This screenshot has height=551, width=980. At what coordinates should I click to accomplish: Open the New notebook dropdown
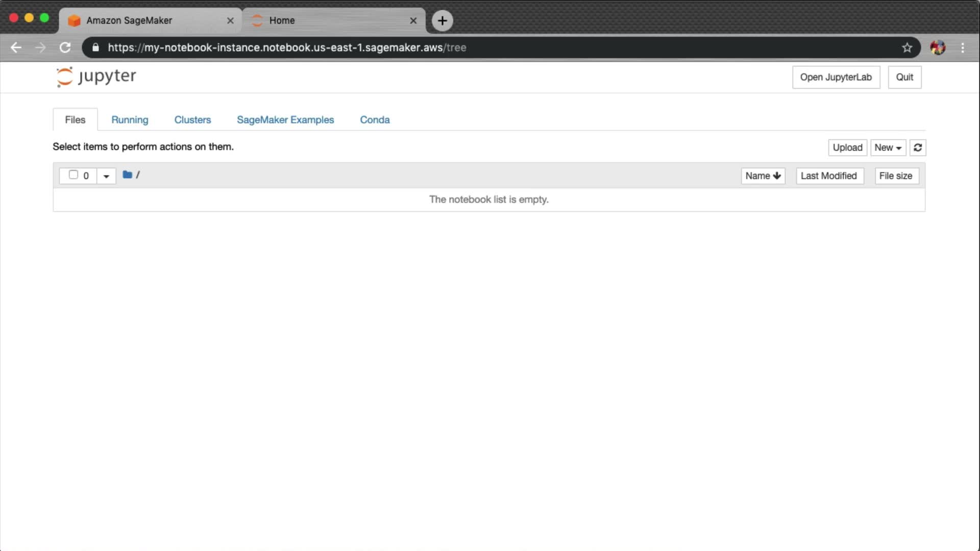(x=888, y=147)
